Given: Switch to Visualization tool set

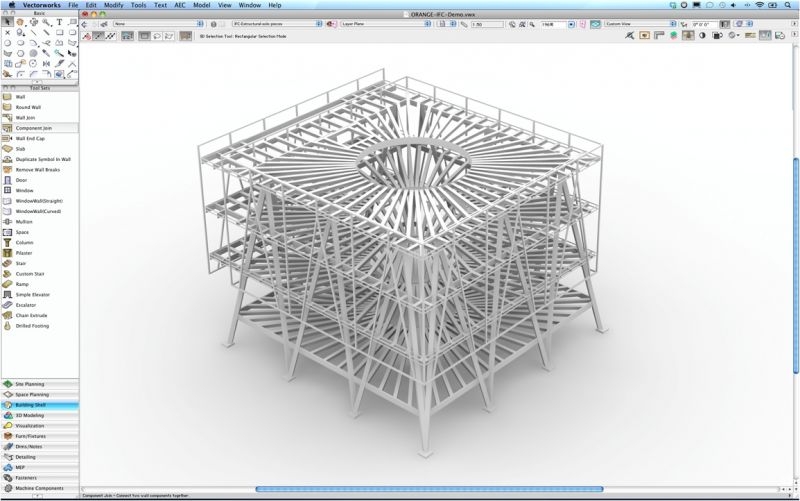Looking at the screenshot, I should [x=29, y=426].
